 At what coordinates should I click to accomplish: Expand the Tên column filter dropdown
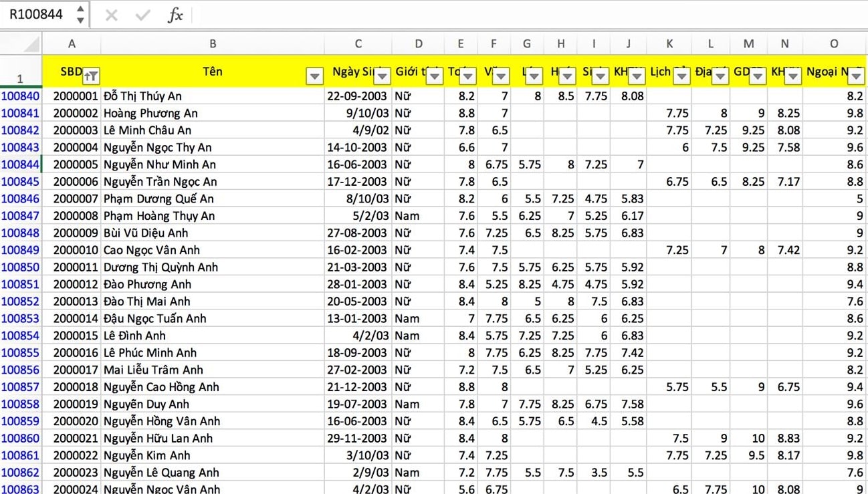(x=314, y=76)
